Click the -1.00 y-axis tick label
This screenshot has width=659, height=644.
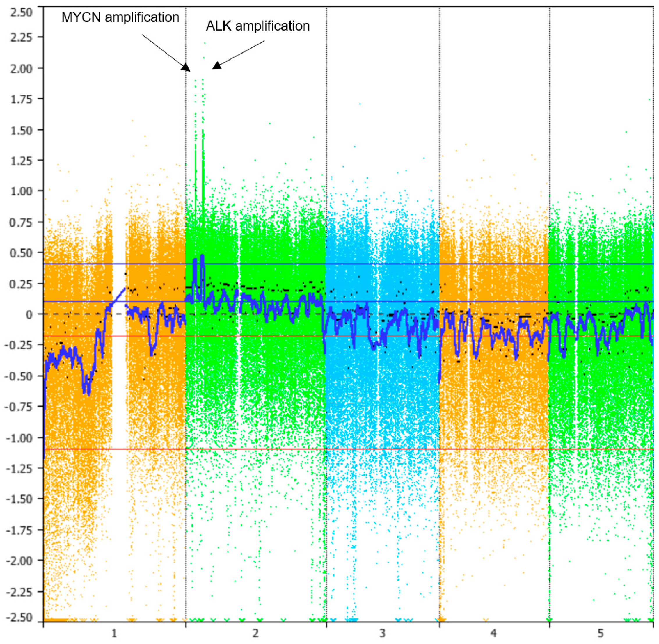tap(19, 438)
